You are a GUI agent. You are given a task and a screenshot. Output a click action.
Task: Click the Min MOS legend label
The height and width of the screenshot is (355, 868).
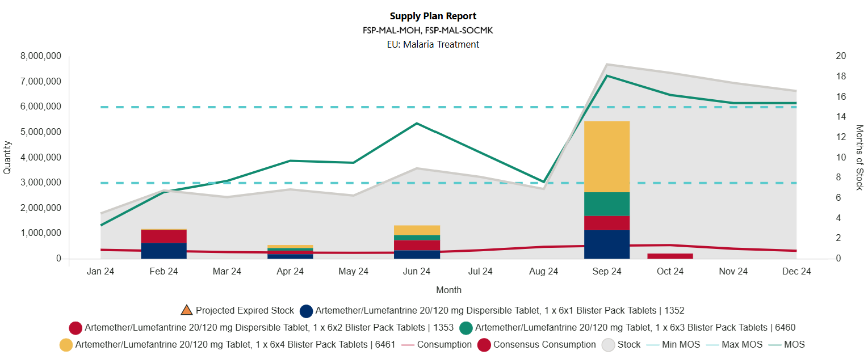click(682, 345)
